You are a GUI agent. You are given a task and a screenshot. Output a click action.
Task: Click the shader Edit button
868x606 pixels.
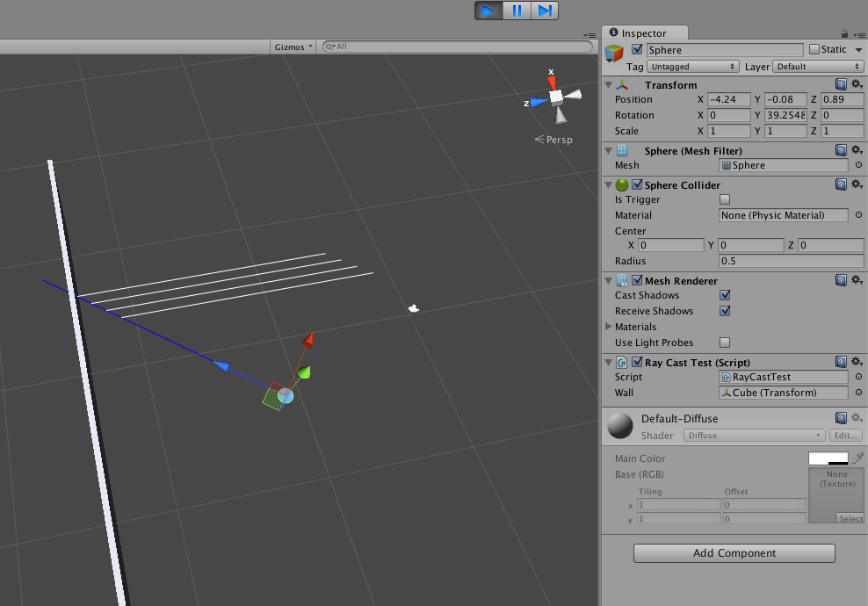(844, 435)
